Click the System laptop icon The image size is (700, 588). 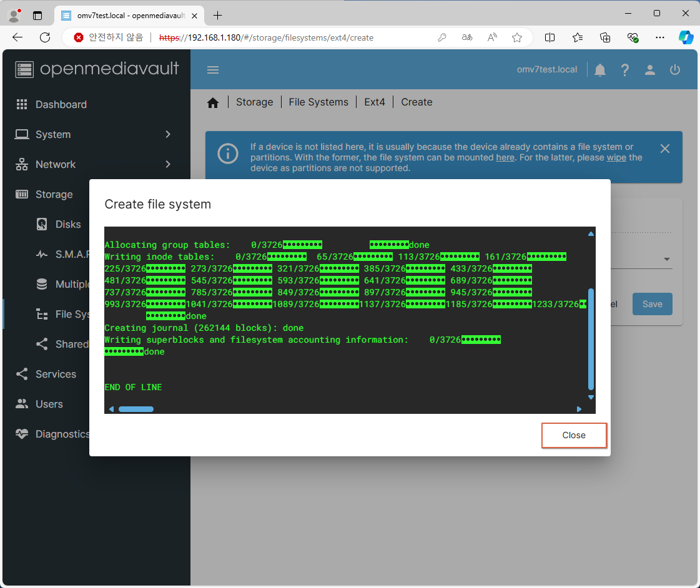22,134
